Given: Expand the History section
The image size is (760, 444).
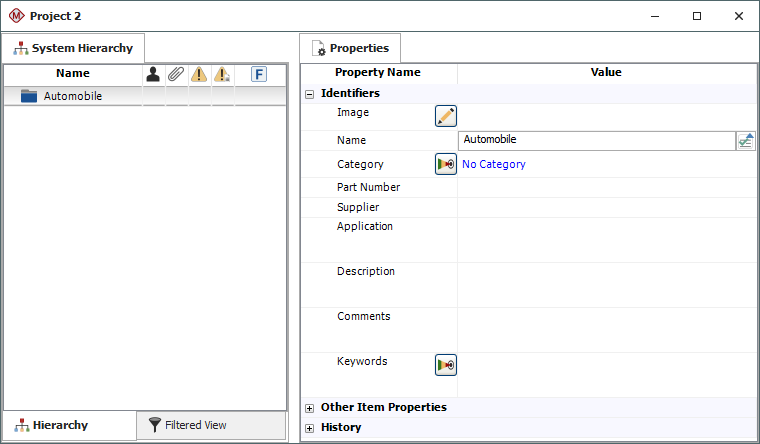Looking at the screenshot, I should pyautogui.click(x=310, y=428).
